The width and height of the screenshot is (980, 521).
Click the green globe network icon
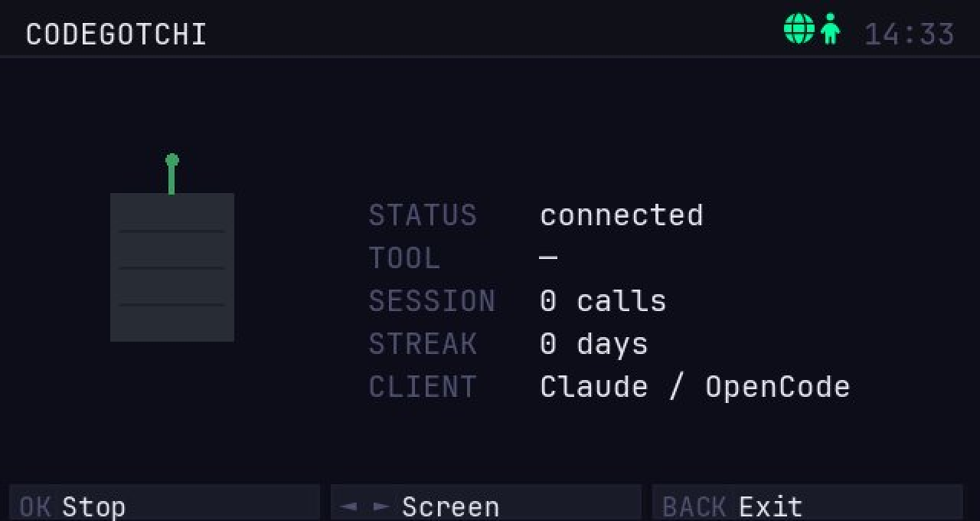point(799,29)
